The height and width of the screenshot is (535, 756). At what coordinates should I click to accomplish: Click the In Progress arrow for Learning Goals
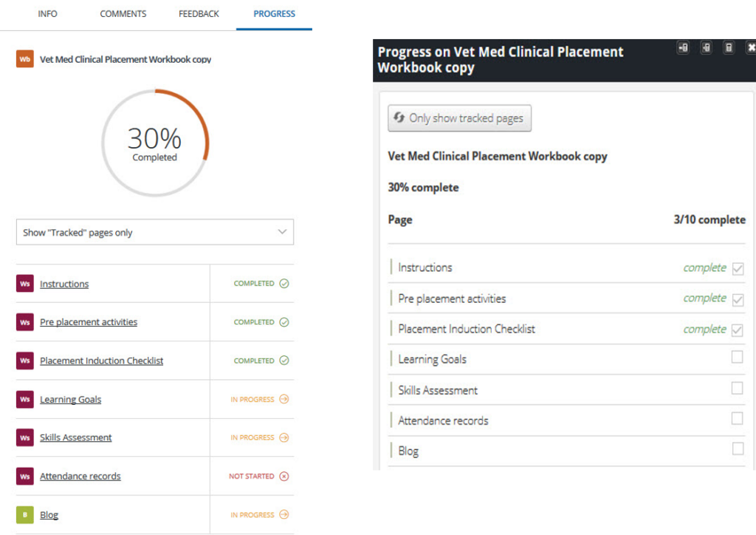pyautogui.click(x=284, y=400)
